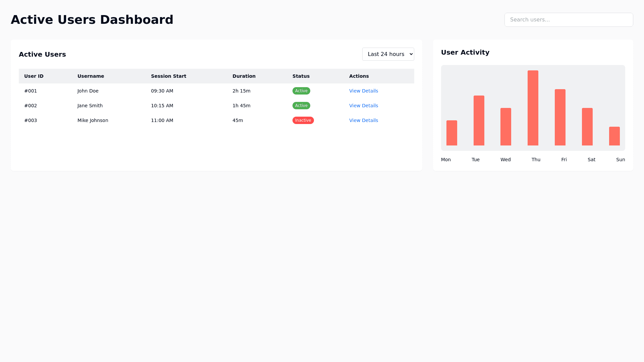
Task: Click the red Inactive status badge
Action: point(303,120)
